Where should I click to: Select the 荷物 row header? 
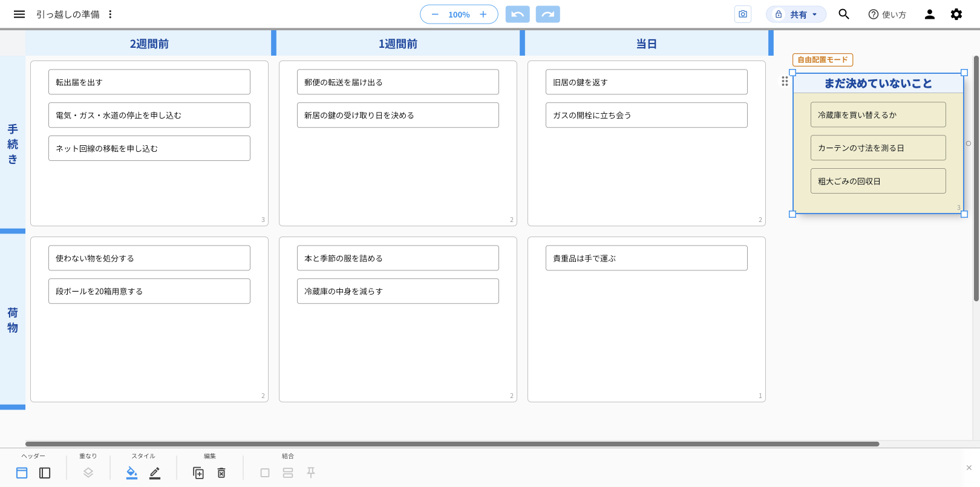pyautogui.click(x=13, y=320)
